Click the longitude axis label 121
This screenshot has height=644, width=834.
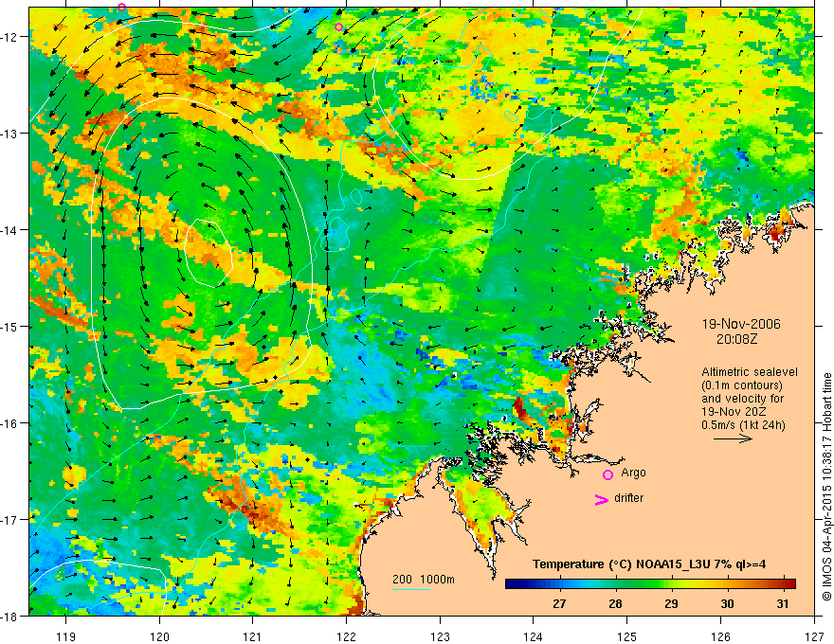(253, 636)
